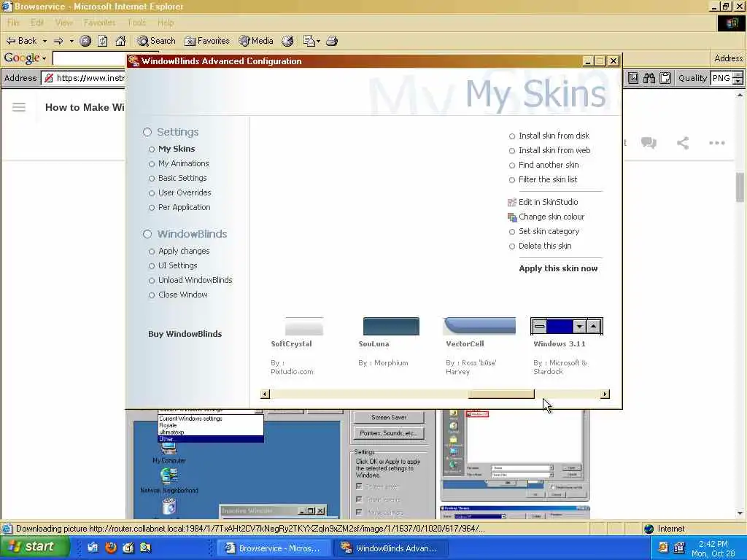Open the Tools menu in Internet Explorer
The height and width of the screenshot is (560, 747).
136,23
